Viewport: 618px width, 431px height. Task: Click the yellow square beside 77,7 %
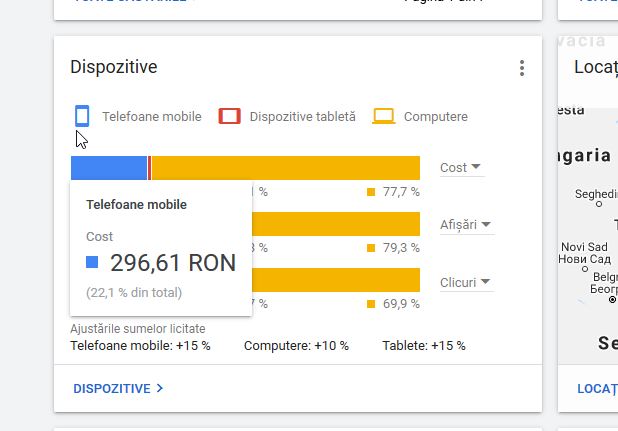371,192
